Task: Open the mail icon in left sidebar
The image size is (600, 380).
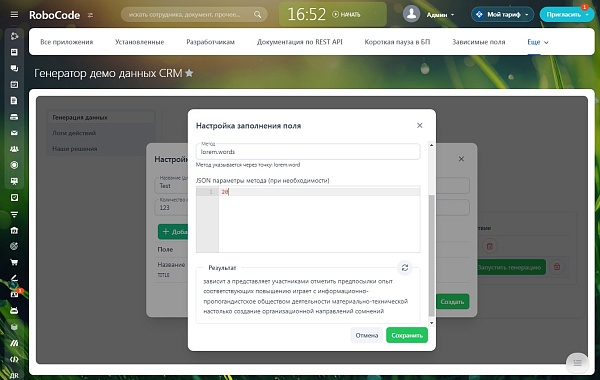Action: click(14, 133)
